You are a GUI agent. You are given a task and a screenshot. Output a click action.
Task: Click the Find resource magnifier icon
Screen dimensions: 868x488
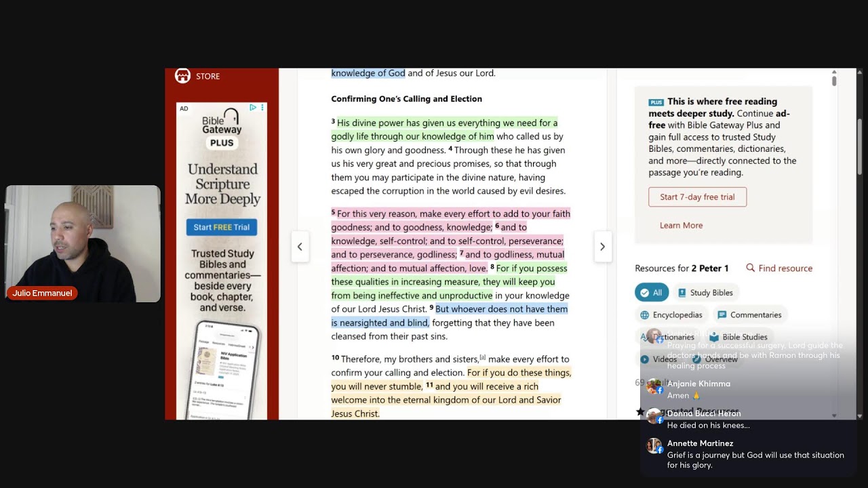(751, 268)
